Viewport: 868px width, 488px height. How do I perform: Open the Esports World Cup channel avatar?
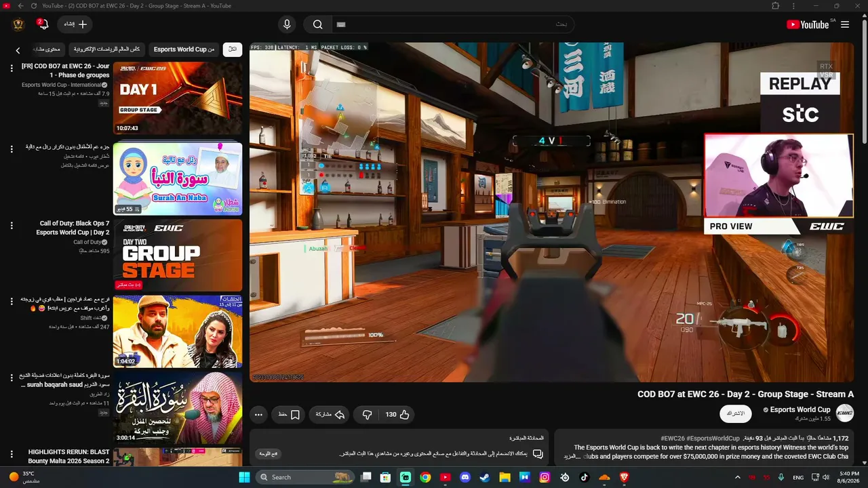(845, 413)
